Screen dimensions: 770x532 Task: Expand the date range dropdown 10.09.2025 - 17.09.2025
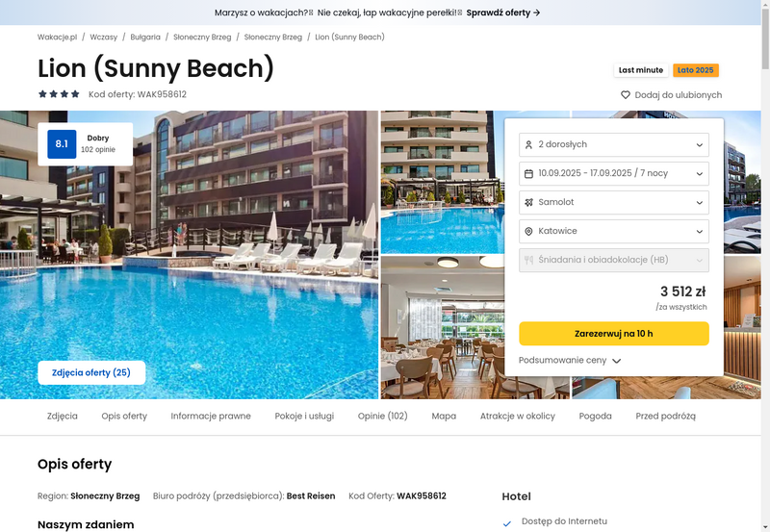614,174
